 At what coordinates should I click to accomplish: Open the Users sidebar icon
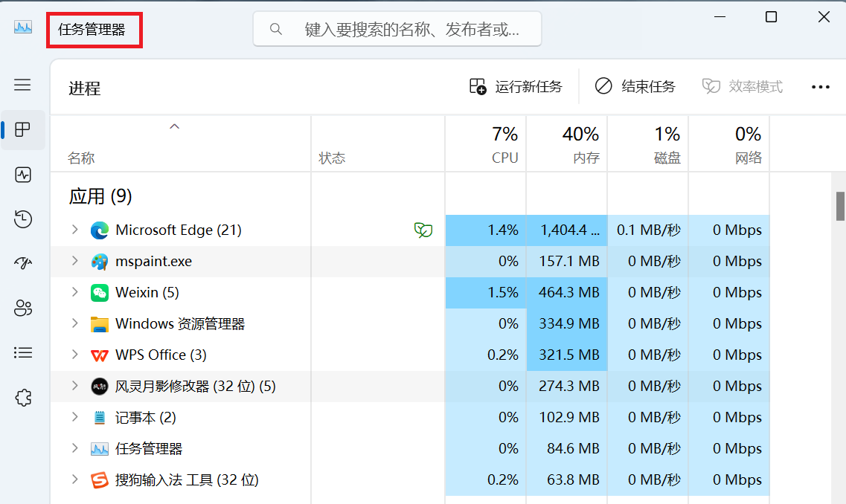click(x=22, y=308)
